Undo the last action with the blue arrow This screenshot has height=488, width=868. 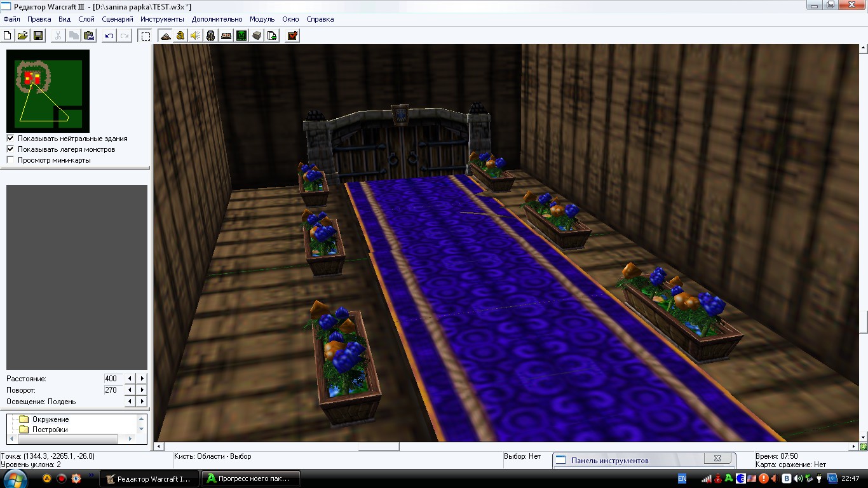coord(109,36)
